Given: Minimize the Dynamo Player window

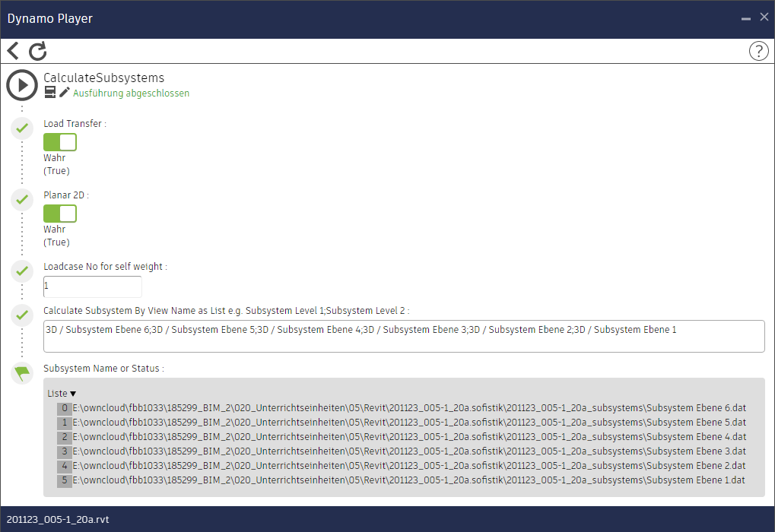Looking at the screenshot, I should [745, 17].
